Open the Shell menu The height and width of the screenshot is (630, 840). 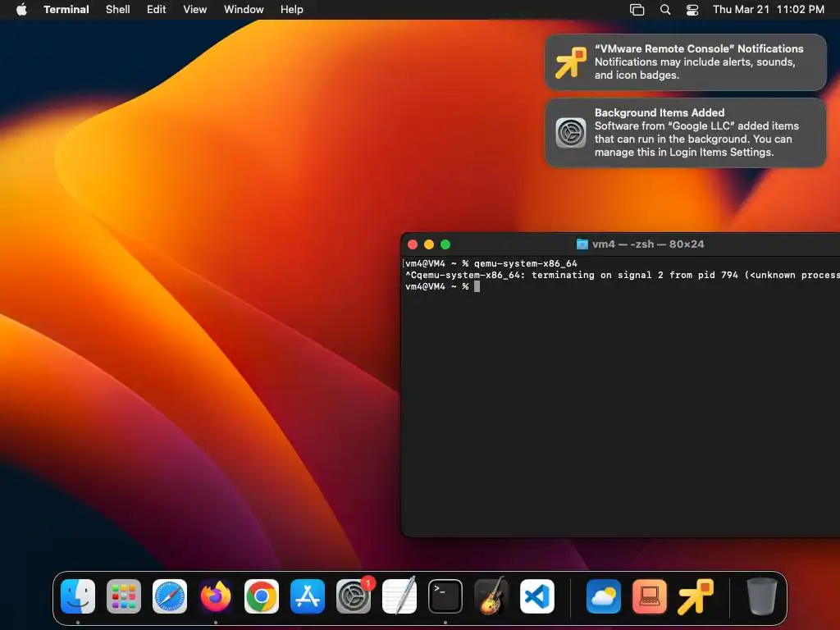[x=118, y=10]
